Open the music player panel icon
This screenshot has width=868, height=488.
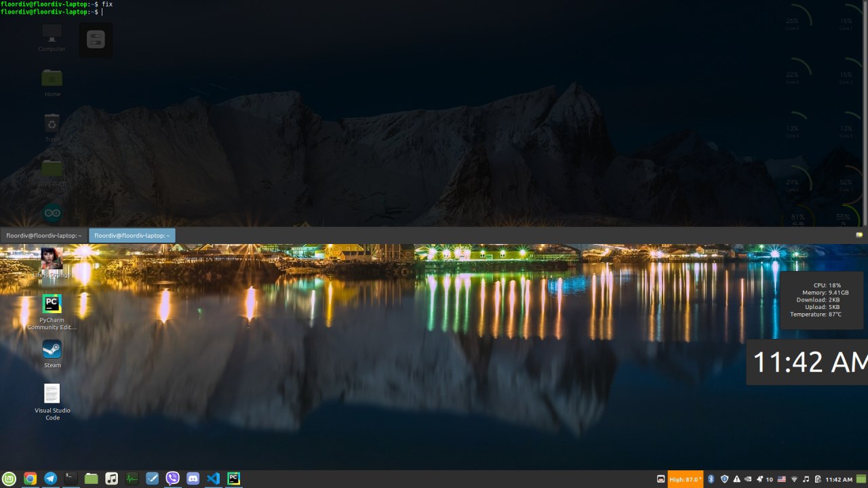point(111,479)
